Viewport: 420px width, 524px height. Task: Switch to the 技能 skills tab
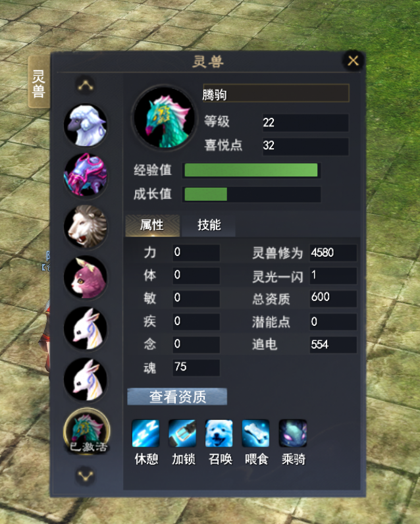(x=209, y=225)
